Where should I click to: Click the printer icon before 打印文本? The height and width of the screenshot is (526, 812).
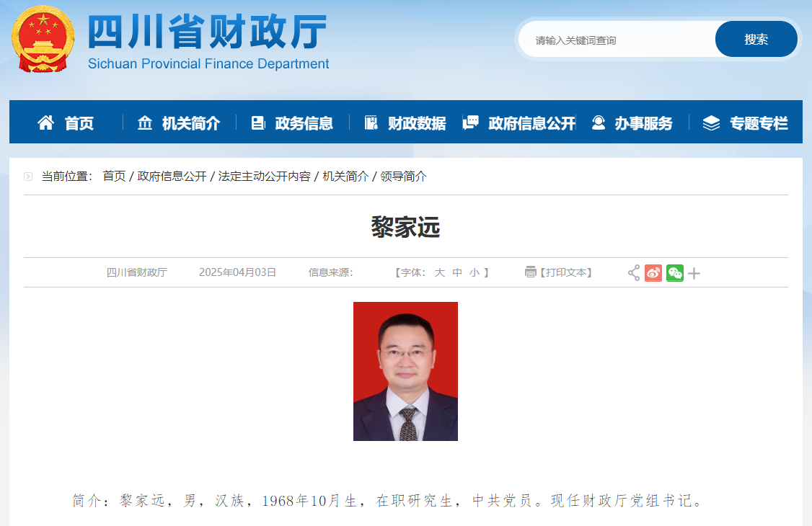530,272
